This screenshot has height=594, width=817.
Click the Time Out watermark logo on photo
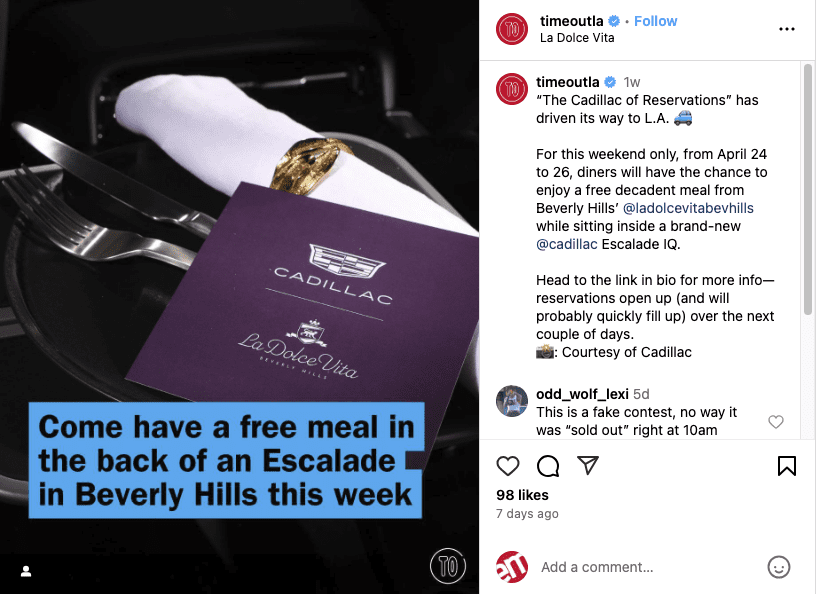448,566
